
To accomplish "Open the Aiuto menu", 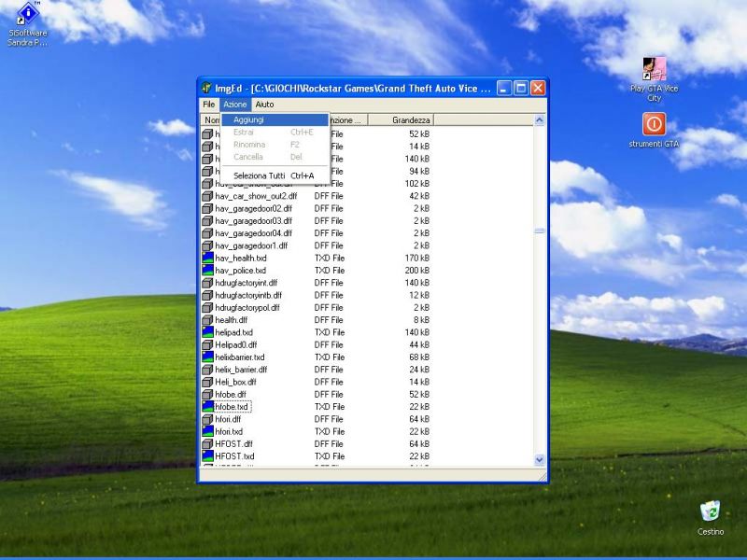I will [264, 105].
